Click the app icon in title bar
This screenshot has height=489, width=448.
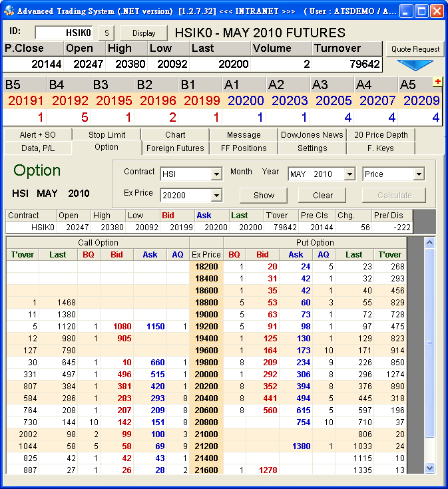(9, 11)
